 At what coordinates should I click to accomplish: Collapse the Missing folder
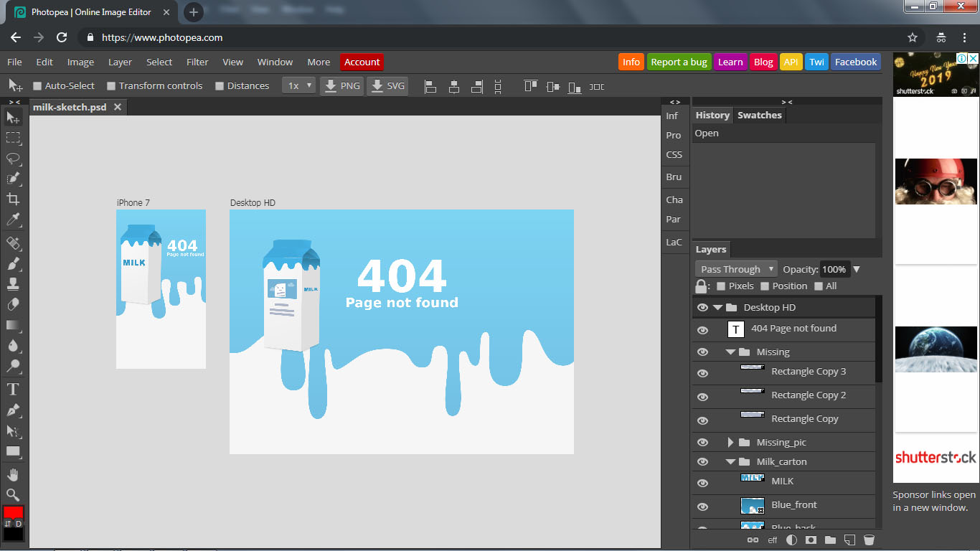(x=730, y=352)
